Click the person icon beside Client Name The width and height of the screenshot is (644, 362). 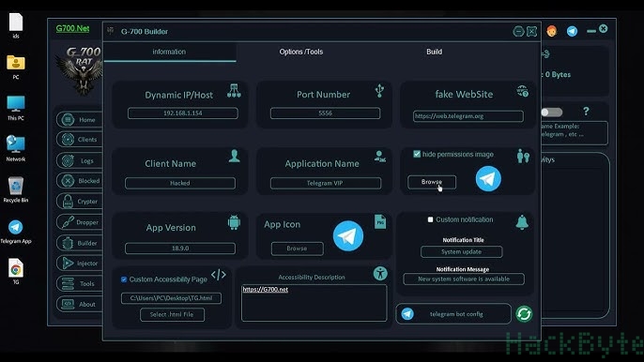coord(234,156)
